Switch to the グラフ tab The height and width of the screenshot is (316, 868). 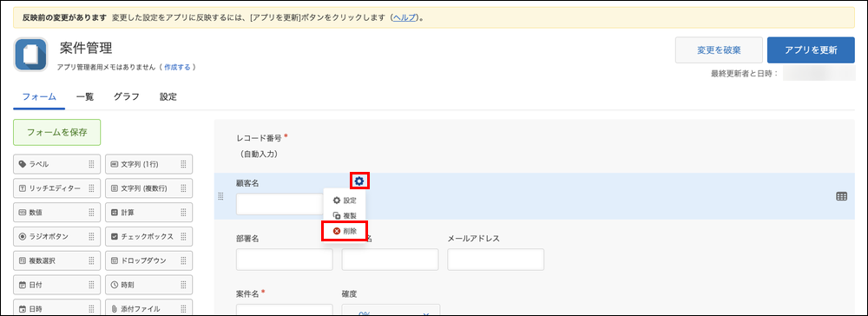[126, 96]
